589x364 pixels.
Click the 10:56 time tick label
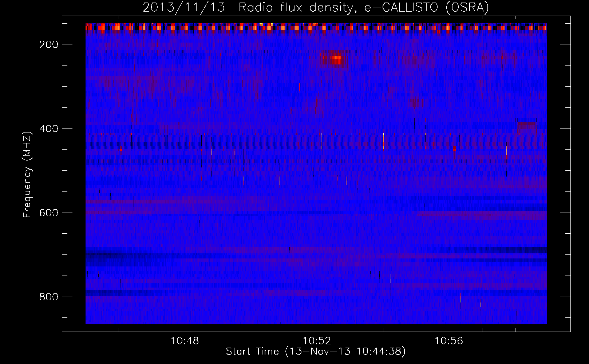[449, 341]
